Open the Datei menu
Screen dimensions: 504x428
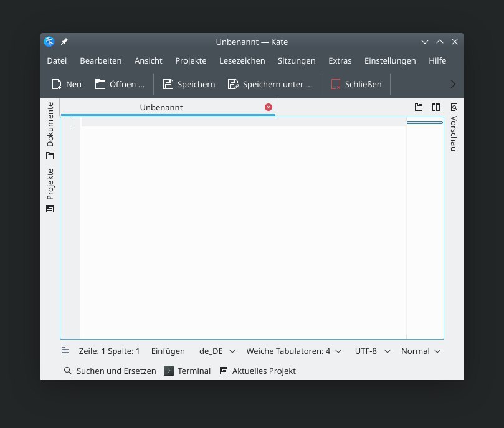pyautogui.click(x=57, y=60)
